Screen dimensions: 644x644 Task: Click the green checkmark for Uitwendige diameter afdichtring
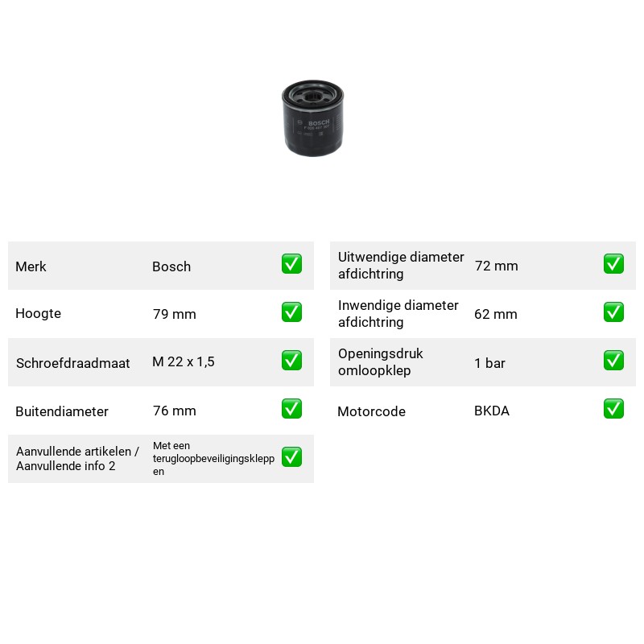coord(613,264)
